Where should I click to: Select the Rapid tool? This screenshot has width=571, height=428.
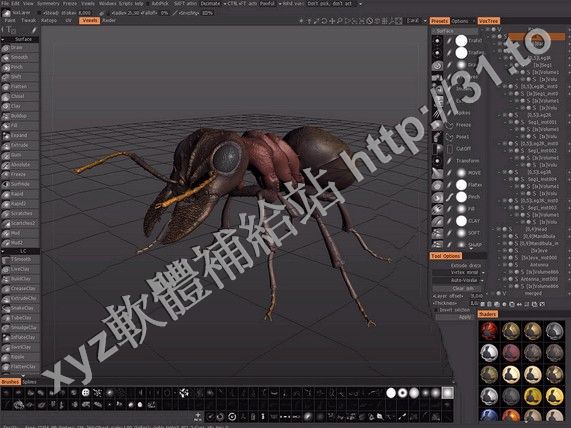[x=20, y=194]
